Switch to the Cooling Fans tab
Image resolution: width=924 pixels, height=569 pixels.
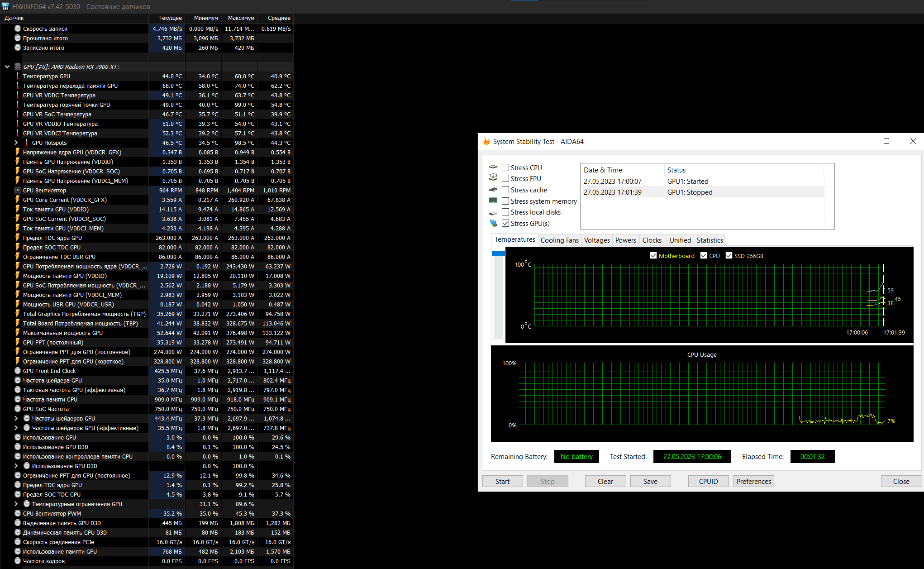click(x=559, y=240)
